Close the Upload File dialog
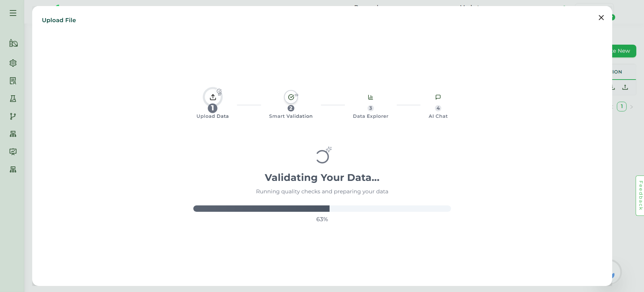Viewport: 644px width, 292px height. 601,18
